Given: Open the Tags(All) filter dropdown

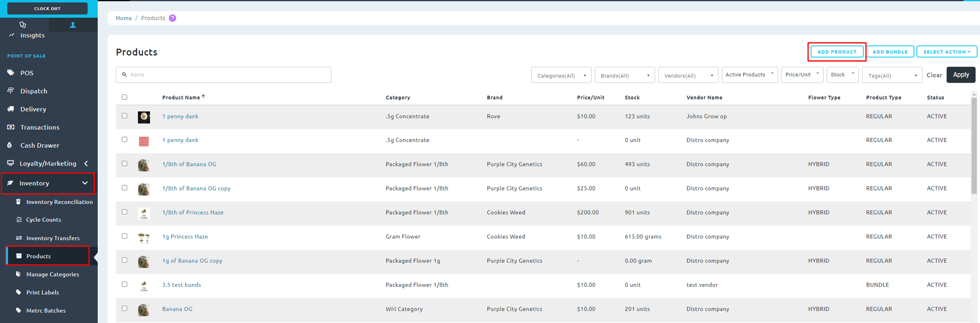Looking at the screenshot, I should click(892, 75).
